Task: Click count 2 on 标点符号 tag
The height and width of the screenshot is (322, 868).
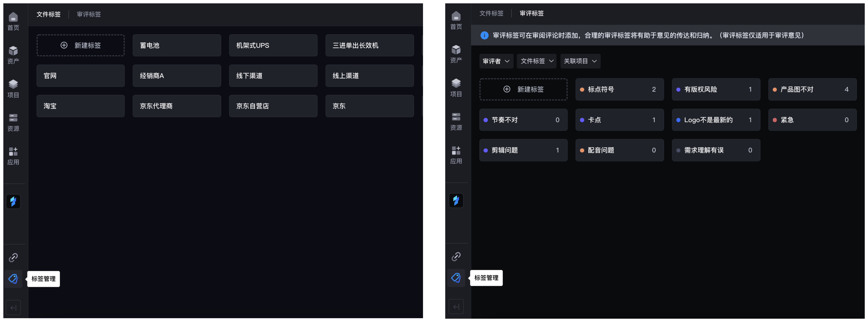Action: click(654, 90)
